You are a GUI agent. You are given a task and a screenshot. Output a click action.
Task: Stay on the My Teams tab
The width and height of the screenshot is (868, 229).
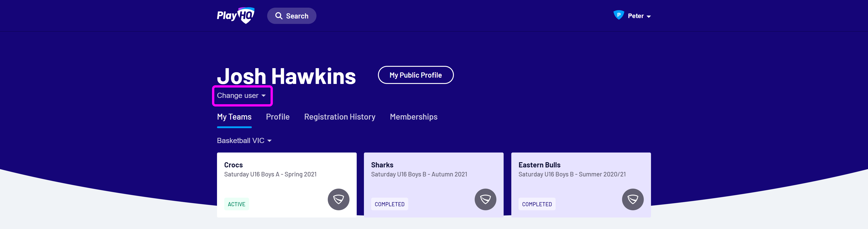[x=234, y=117]
